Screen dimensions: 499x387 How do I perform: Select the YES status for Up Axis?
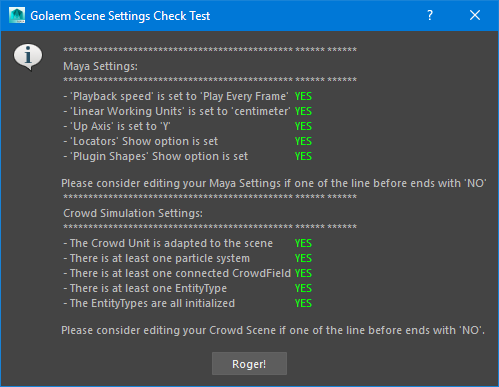pyautogui.click(x=303, y=126)
